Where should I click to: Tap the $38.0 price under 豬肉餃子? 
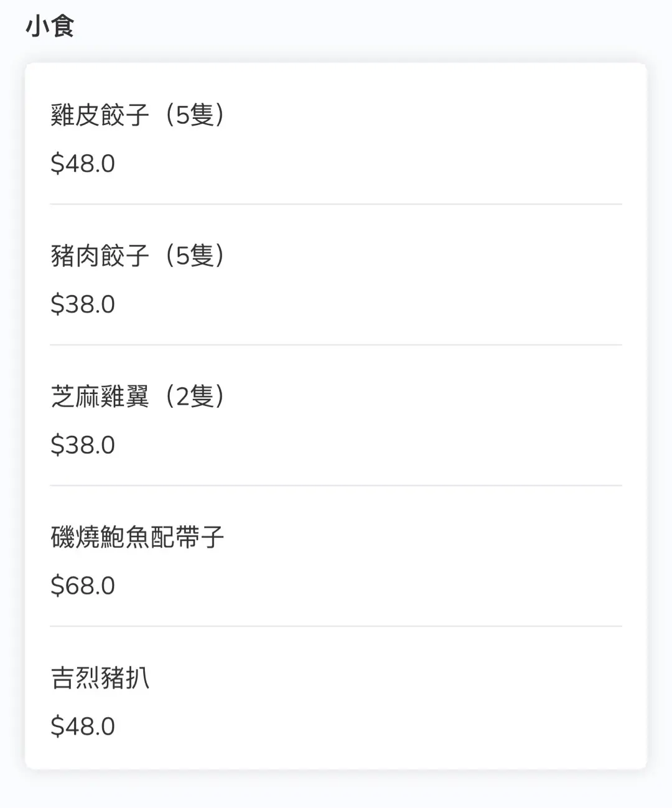(83, 304)
